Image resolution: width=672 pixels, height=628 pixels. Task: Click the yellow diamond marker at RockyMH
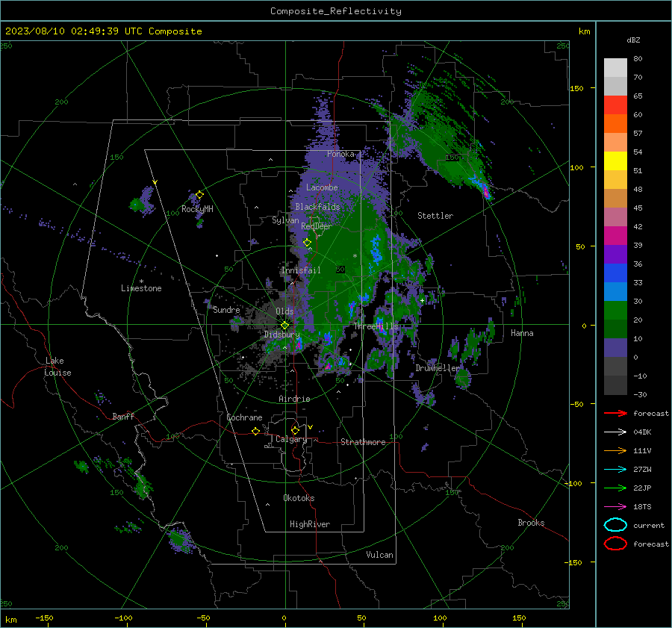[x=199, y=195]
